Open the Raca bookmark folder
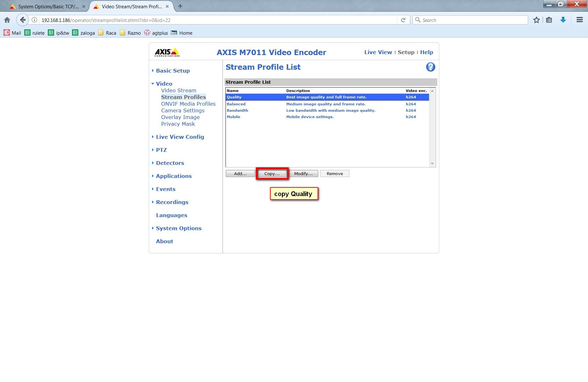 point(107,33)
